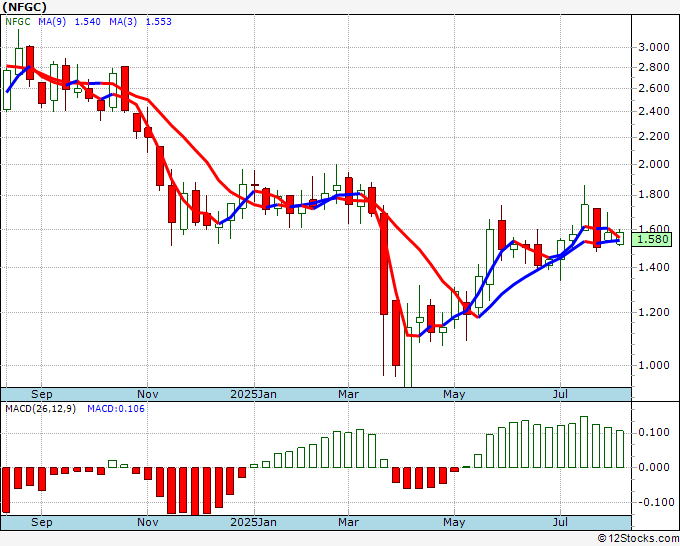Click the 1.200 price axis label
This screenshot has height=546, width=680.
tap(654, 312)
